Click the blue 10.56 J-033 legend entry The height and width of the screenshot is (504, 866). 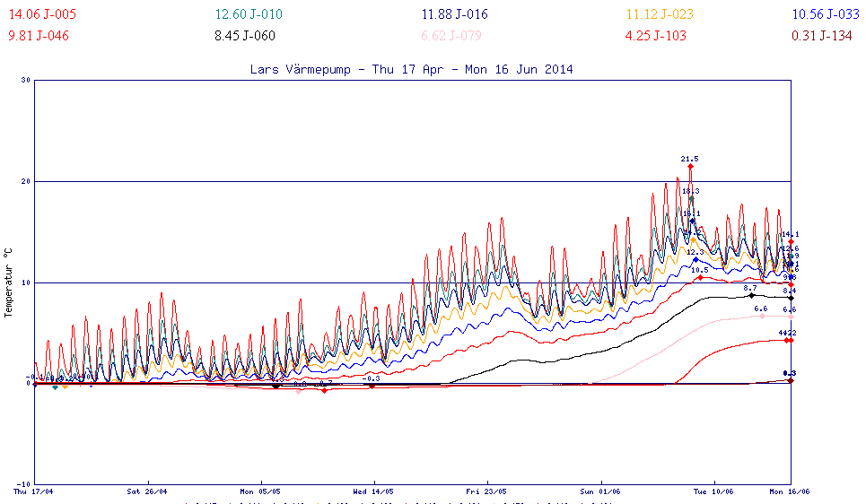tap(820, 14)
